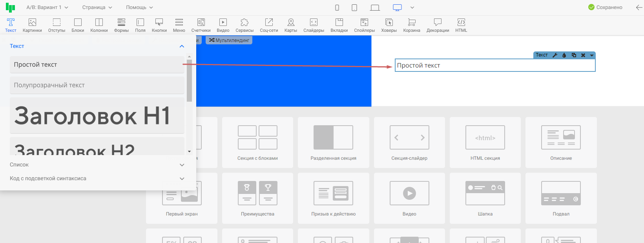644x243 pixels.
Task: Open the Картинки (Images) widget panel
Action: 32,25
